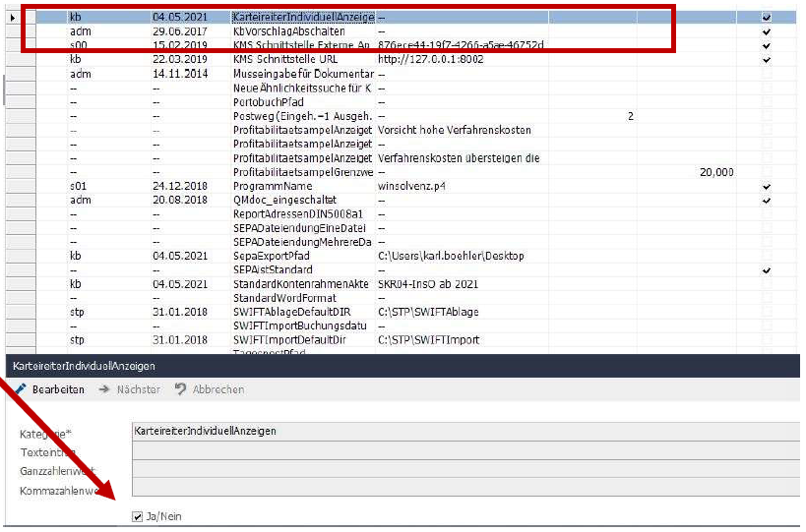
Task: Click the Abbrechen button label
Action: [218, 389]
